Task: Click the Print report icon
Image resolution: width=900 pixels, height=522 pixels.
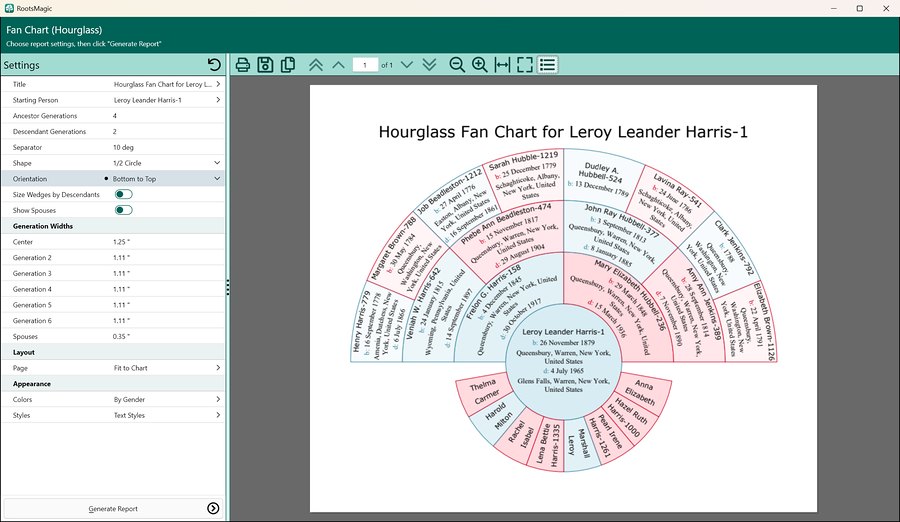Action: tap(243, 65)
